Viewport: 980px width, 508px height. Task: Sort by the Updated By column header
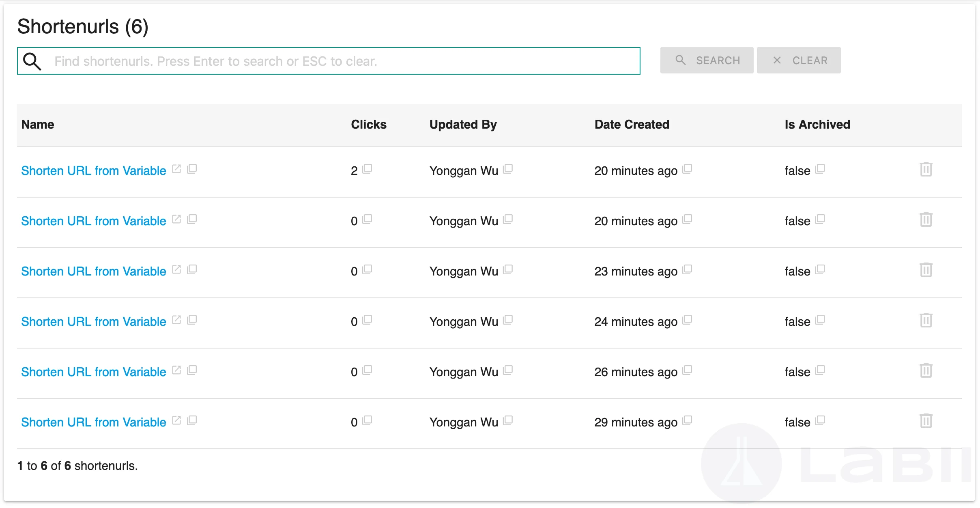click(x=463, y=124)
